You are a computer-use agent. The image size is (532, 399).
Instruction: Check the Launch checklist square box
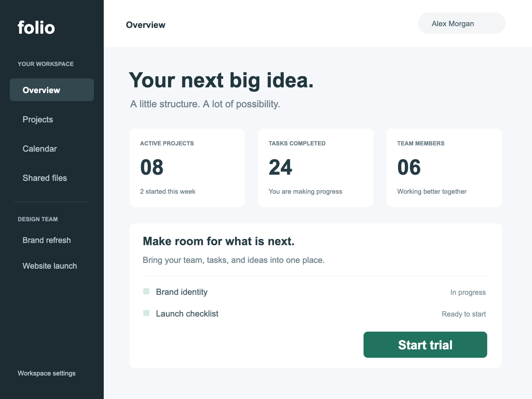pos(146,313)
